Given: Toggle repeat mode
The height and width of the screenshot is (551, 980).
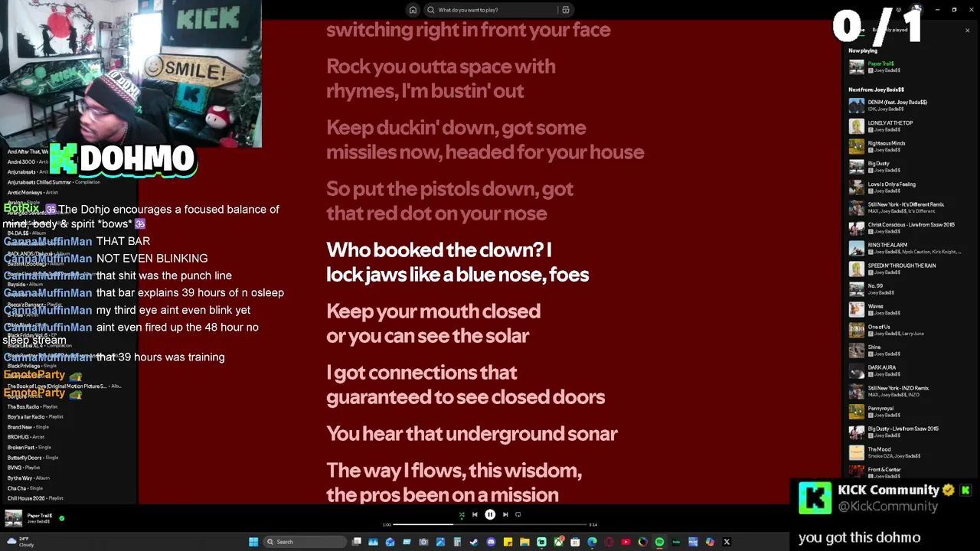Looking at the screenshot, I should pyautogui.click(x=518, y=515).
